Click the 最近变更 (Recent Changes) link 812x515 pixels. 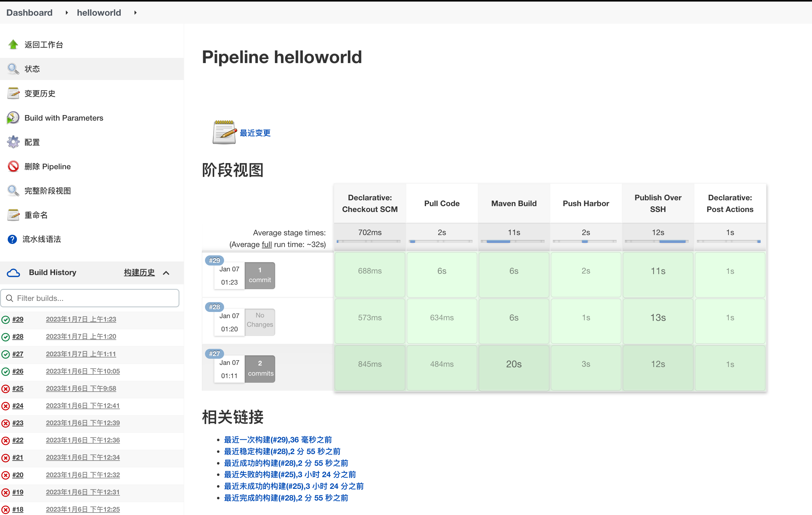tap(257, 133)
